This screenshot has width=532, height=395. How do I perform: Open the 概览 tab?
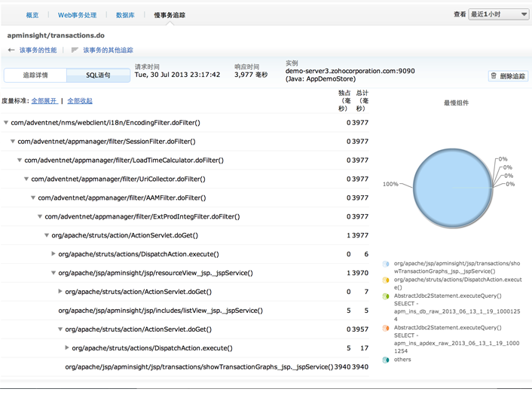click(32, 15)
